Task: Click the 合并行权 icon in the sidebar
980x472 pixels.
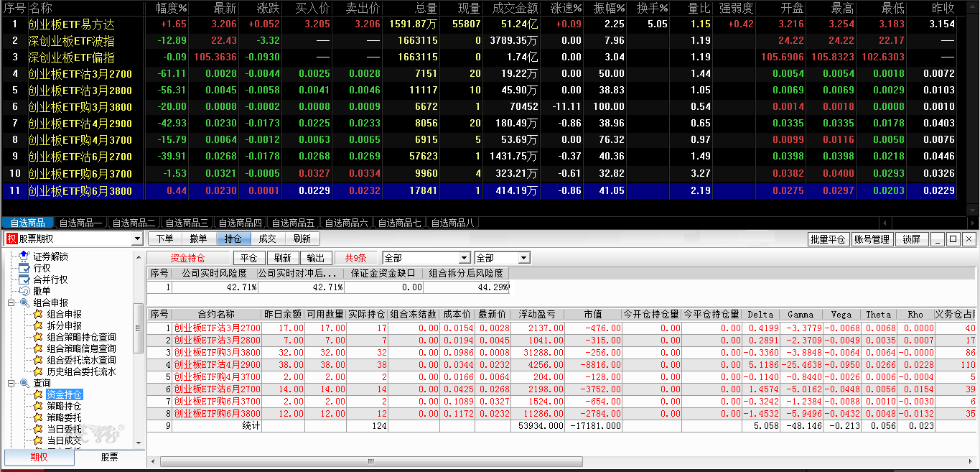Action: click(24, 279)
